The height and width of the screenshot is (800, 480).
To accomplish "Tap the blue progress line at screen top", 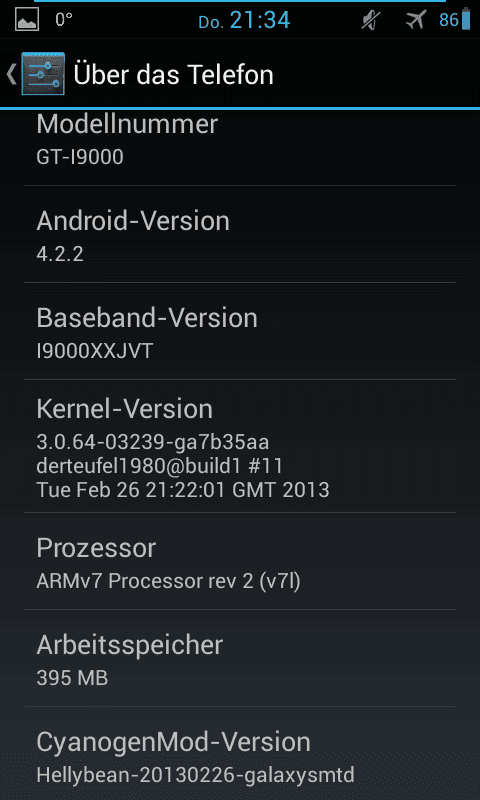I will pyautogui.click(x=240, y=1).
